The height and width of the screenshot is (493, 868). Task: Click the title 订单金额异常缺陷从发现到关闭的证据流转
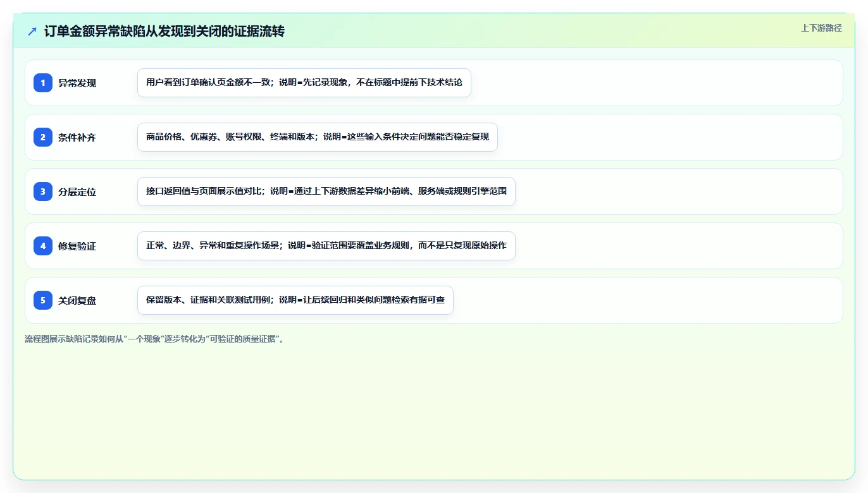tap(164, 31)
